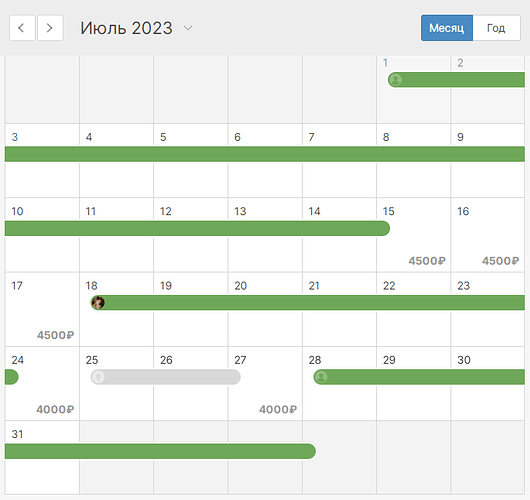
Task: Open month picker via Июль 2023 title
Action: click(126, 28)
